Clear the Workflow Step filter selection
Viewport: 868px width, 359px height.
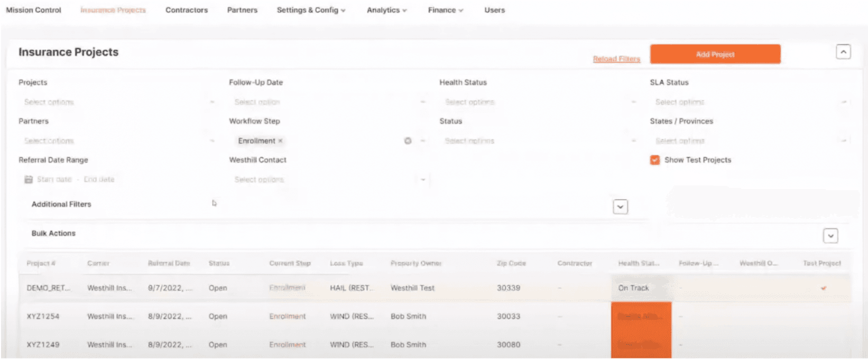point(408,141)
